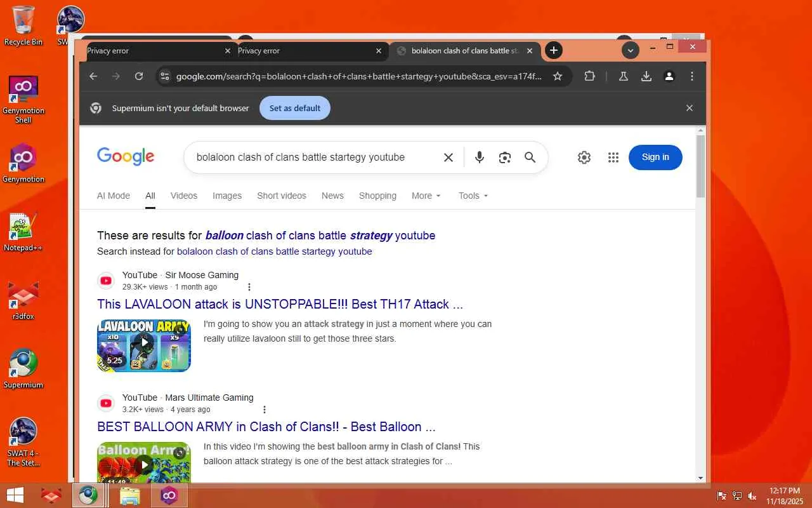This screenshot has height=508, width=812.
Task: Search instead for bolaloon startegy original query
Action: click(275, 251)
